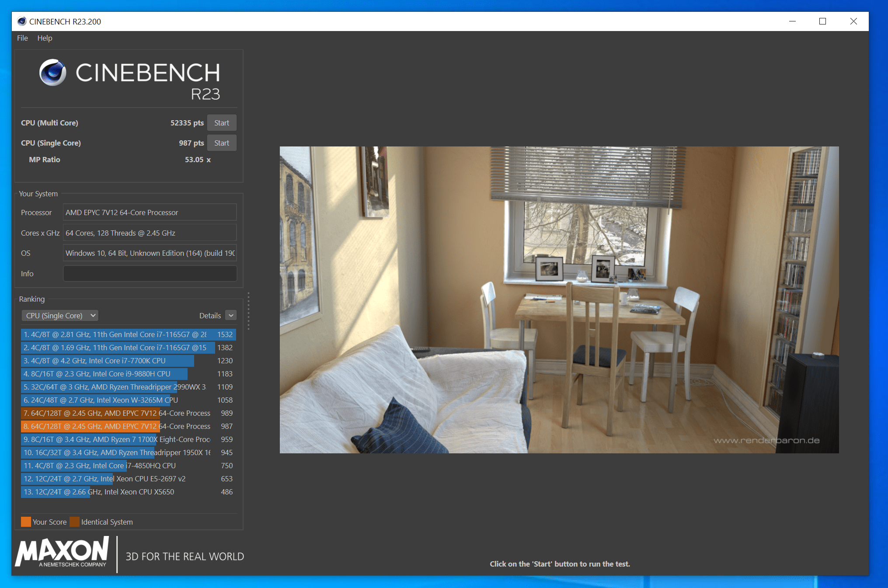The height and width of the screenshot is (588, 888).
Task: Click the OS information field
Action: pyautogui.click(x=150, y=253)
